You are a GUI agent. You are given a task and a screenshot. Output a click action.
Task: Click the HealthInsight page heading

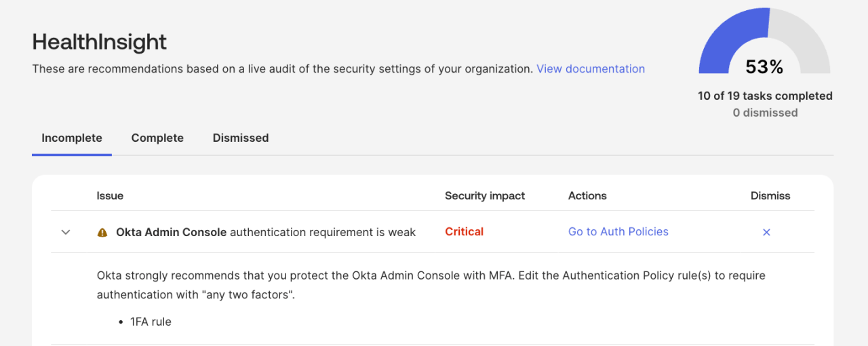click(100, 42)
